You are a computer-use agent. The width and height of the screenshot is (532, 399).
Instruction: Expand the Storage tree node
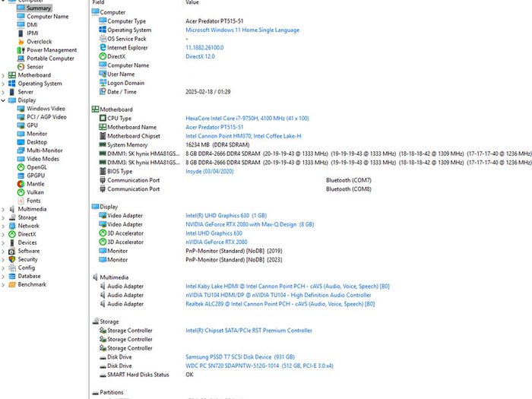(3, 217)
